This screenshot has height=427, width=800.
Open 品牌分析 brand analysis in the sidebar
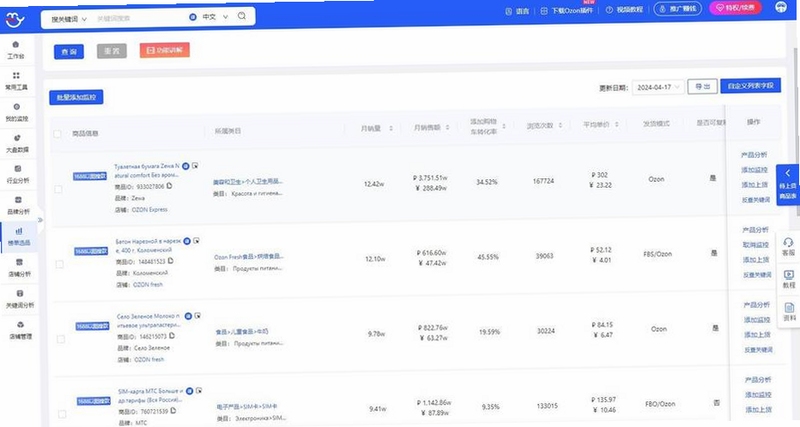coord(18,205)
